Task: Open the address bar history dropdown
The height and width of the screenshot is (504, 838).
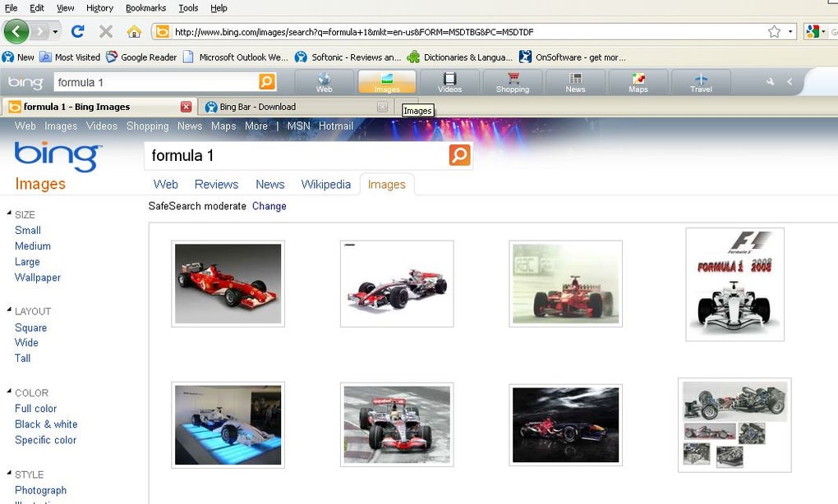Action: [x=790, y=32]
